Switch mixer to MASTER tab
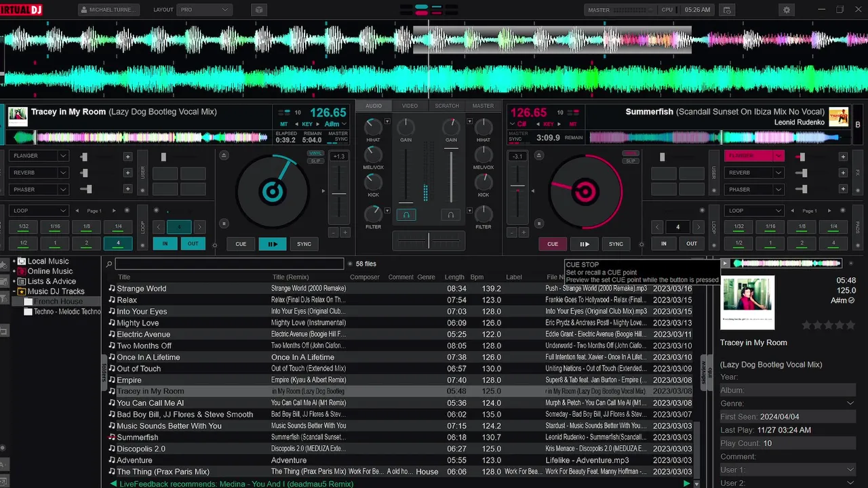Image resolution: width=868 pixels, height=488 pixels. [x=483, y=106]
